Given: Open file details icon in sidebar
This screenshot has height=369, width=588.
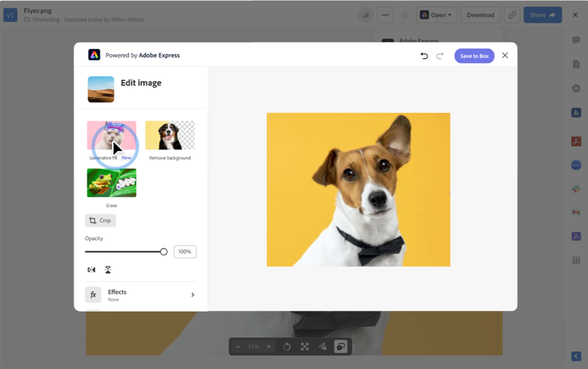Looking at the screenshot, I should click(x=577, y=64).
